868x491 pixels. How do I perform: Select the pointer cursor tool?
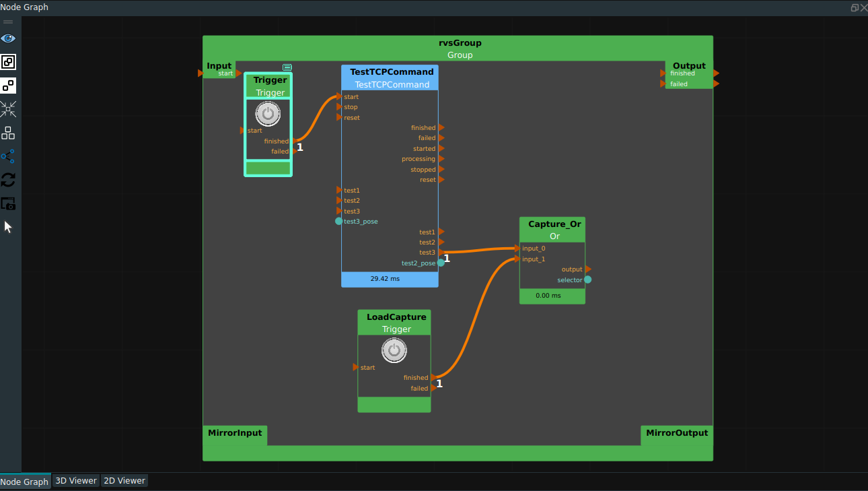click(8, 227)
